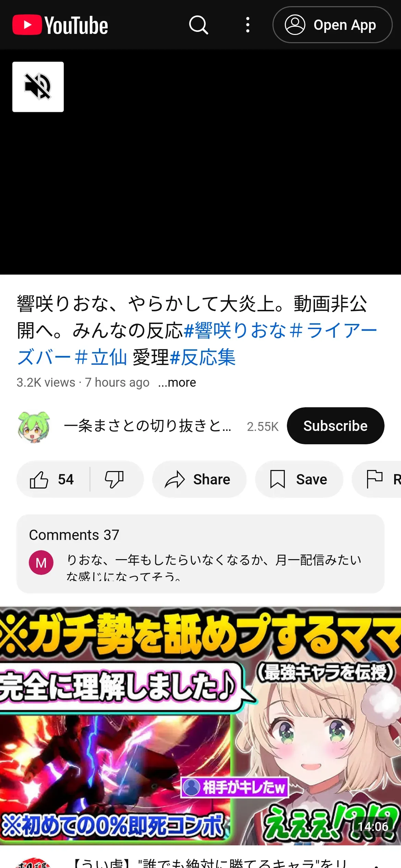Open the channel avatar with green-haired character

click(x=34, y=426)
